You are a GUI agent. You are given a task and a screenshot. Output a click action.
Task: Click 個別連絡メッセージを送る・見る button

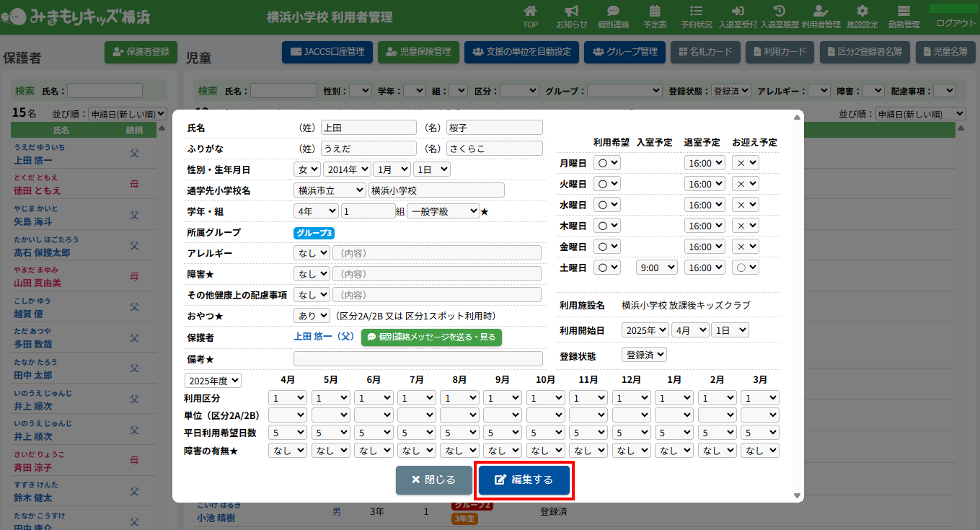coord(431,337)
